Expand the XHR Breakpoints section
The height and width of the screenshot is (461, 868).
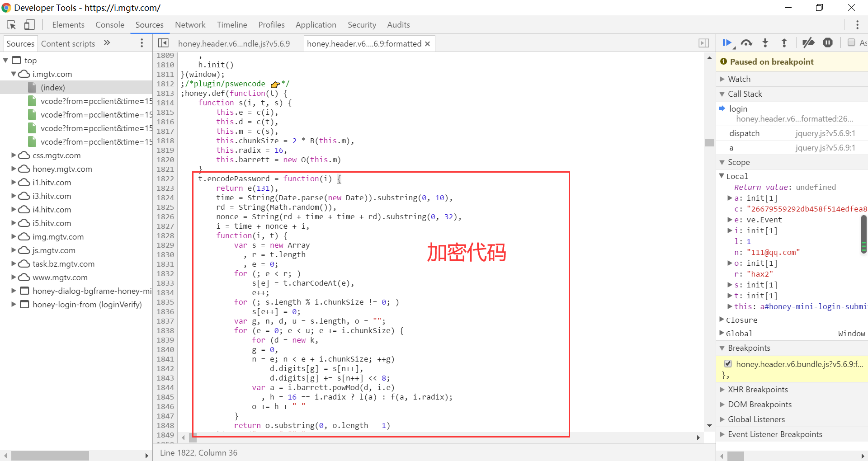pos(722,390)
